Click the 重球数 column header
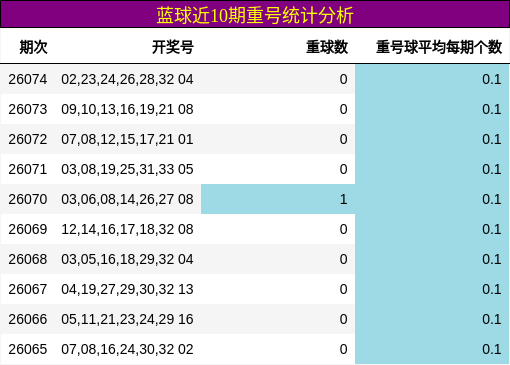The height and width of the screenshot is (365, 510). point(327,47)
